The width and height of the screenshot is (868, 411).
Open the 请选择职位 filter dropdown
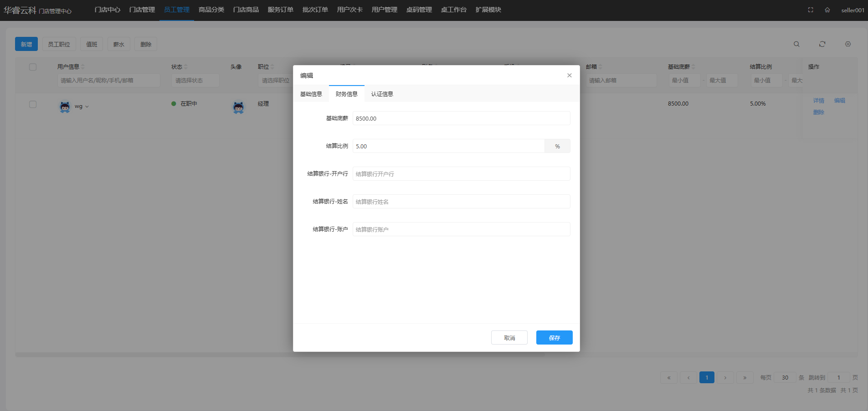275,81
